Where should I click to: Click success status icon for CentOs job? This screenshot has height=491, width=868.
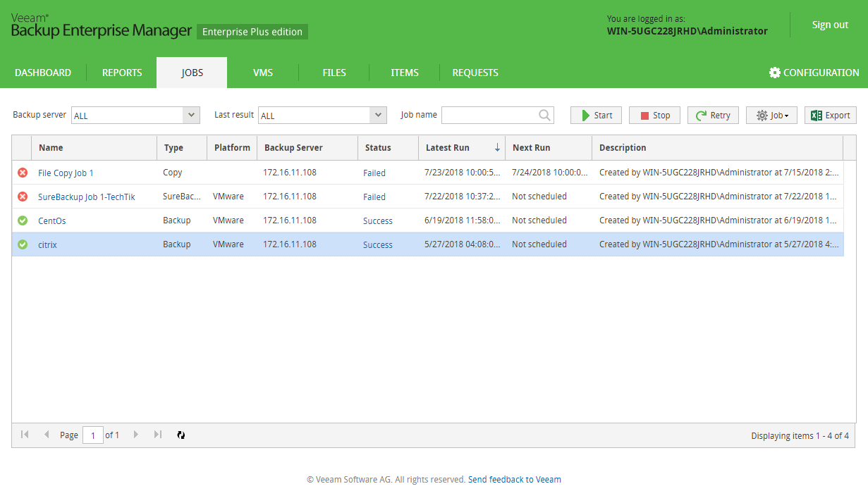pos(23,220)
